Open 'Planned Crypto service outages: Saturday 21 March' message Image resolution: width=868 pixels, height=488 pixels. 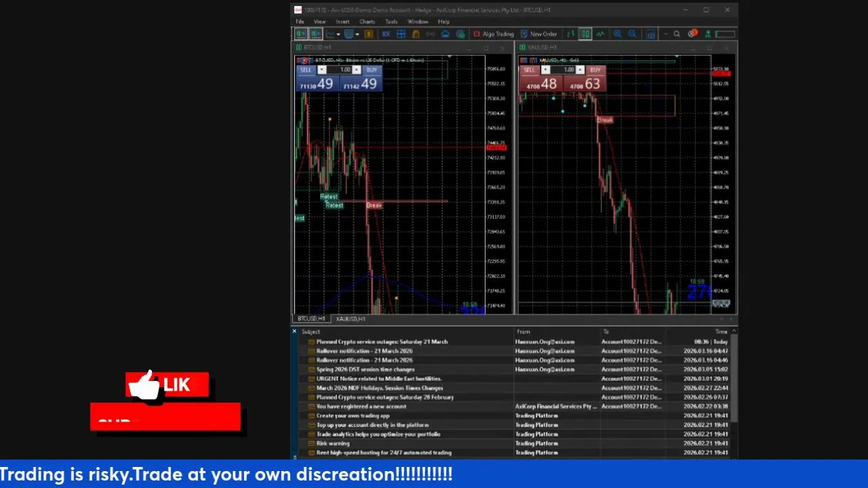pyautogui.click(x=513, y=342)
